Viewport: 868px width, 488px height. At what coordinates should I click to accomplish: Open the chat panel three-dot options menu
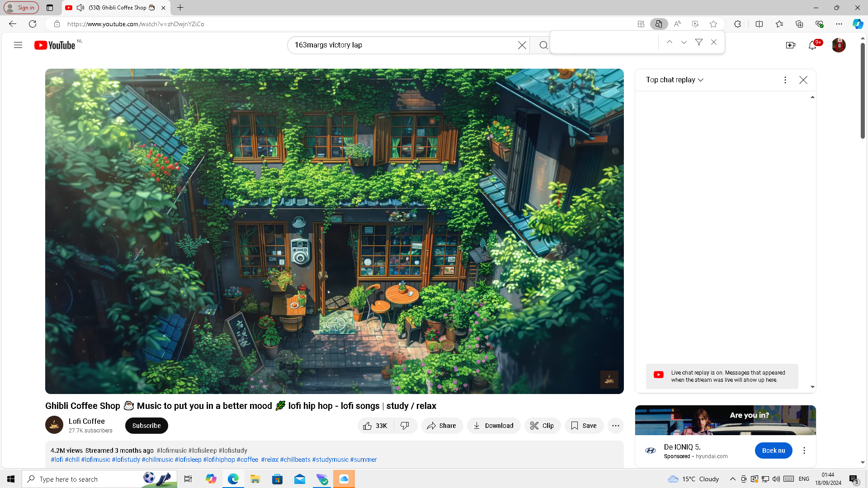click(785, 80)
